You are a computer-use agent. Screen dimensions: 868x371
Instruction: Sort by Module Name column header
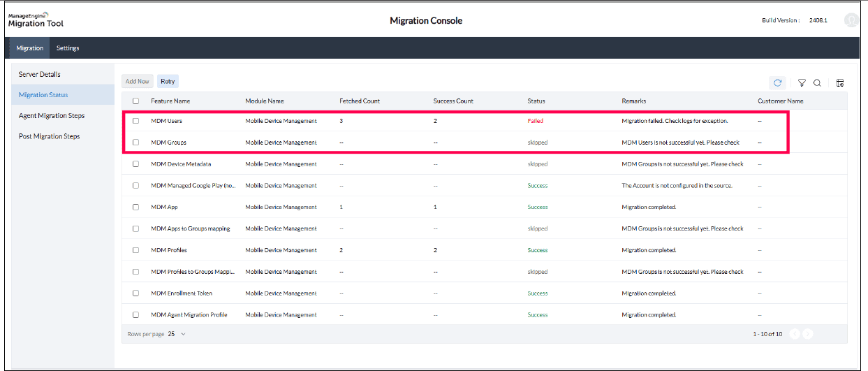click(265, 101)
